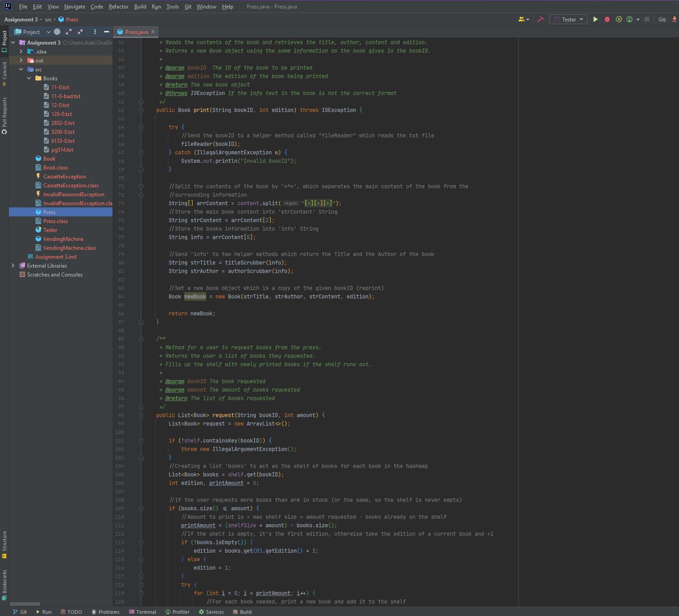Click the Select Opened File target icon

click(x=57, y=32)
